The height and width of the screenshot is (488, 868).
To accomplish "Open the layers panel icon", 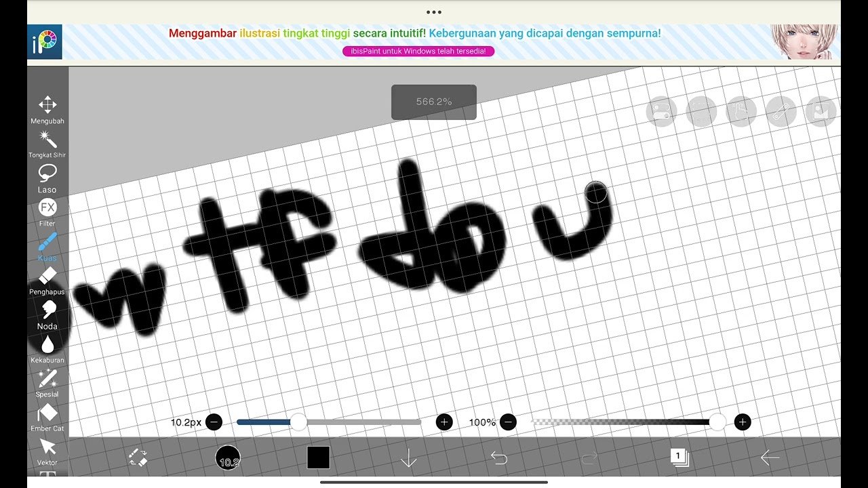I will 679,457.
